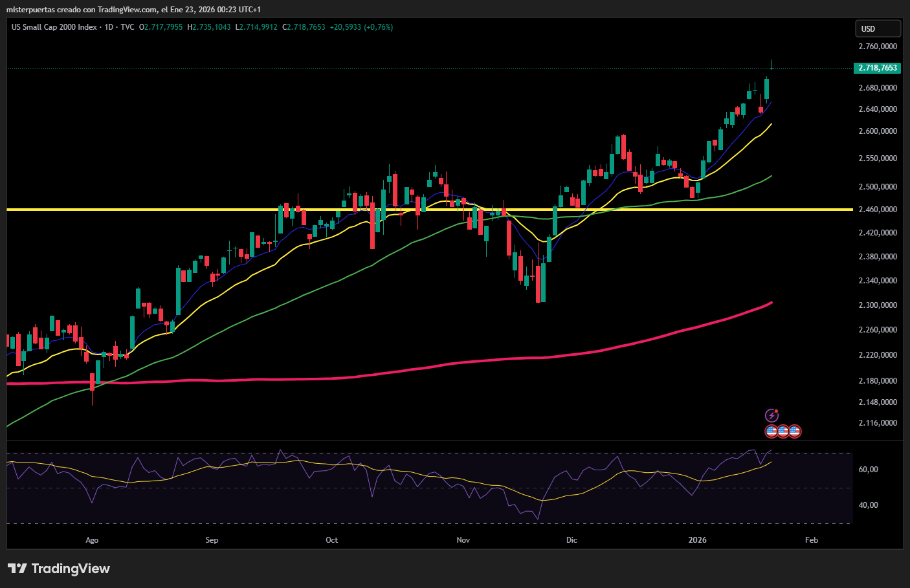Click the 2.600,0000 price axis label

[878, 131]
